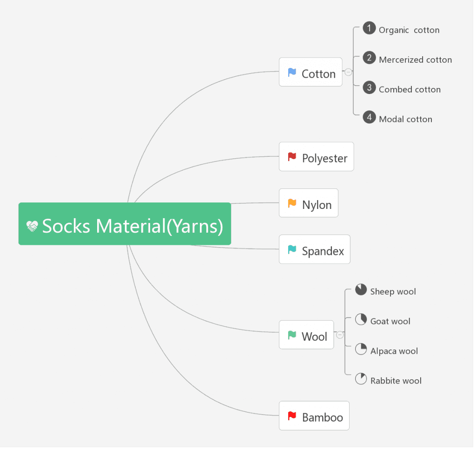
Task: Click the red flag beside Polyester
Action: (x=292, y=157)
